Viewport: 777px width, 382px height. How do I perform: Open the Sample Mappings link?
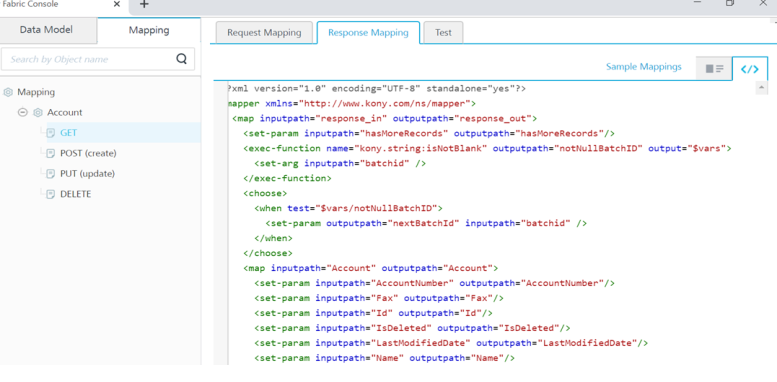click(644, 66)
